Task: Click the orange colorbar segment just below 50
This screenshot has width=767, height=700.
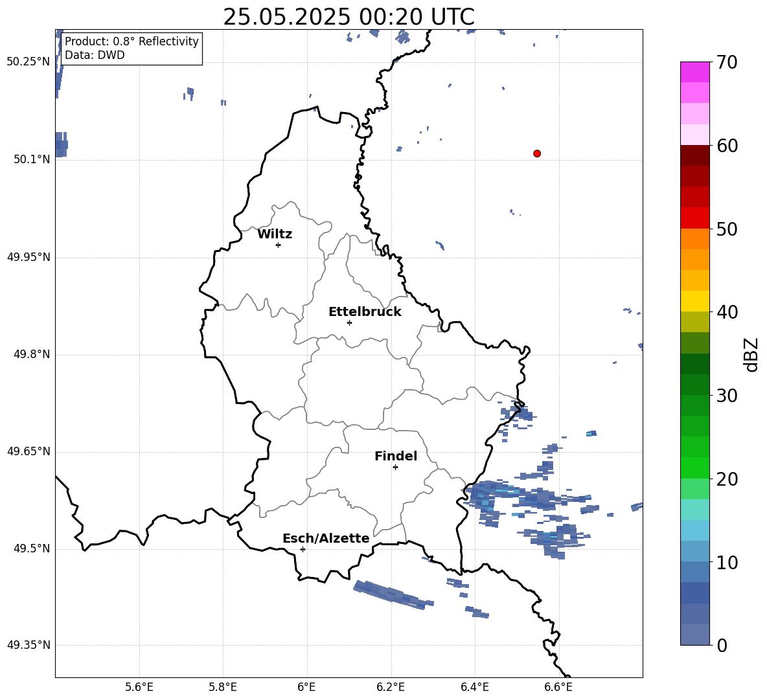Action: (x=694, y=239)
